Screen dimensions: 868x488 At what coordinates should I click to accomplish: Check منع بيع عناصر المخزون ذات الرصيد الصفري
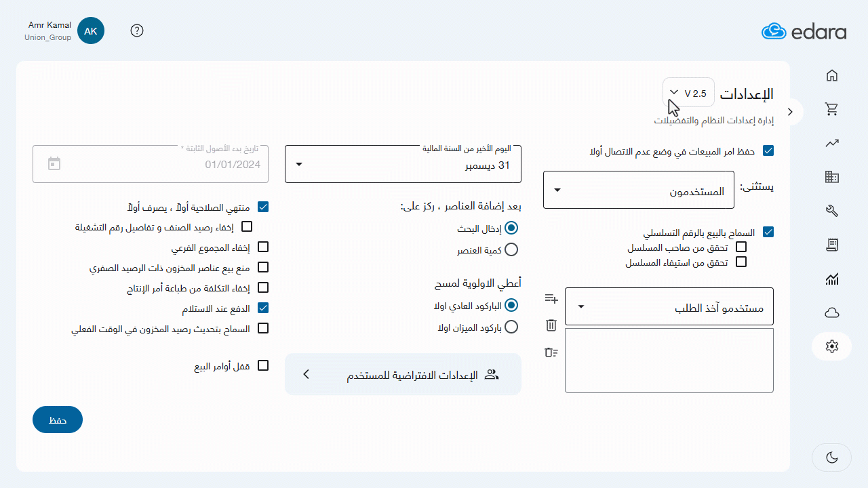click(x=263, y=267)
